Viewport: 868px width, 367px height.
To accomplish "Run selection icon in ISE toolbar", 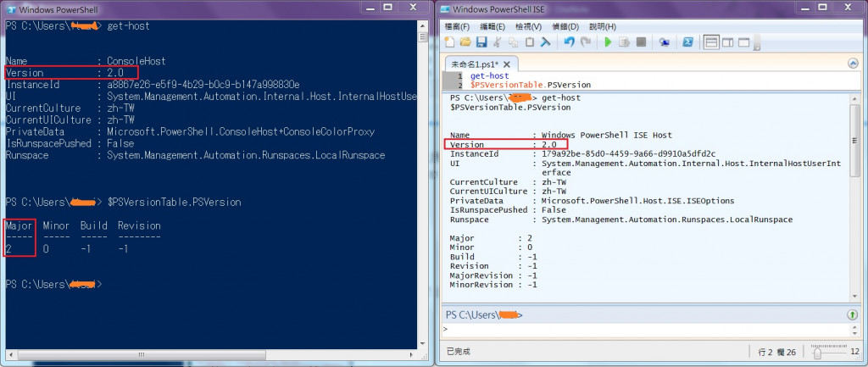I will [x=625, y=42].
